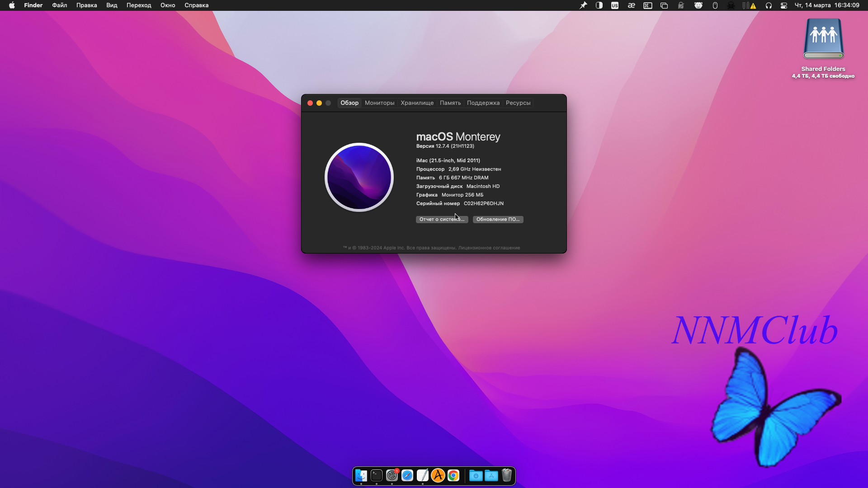The image size is (868, 488).
Task: Open the Apple menu
Action: 12,5
